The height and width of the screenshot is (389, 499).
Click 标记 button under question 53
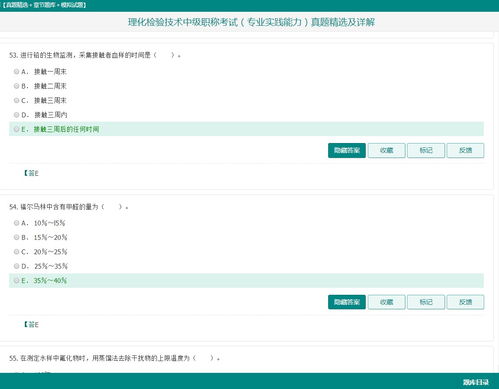426,150
